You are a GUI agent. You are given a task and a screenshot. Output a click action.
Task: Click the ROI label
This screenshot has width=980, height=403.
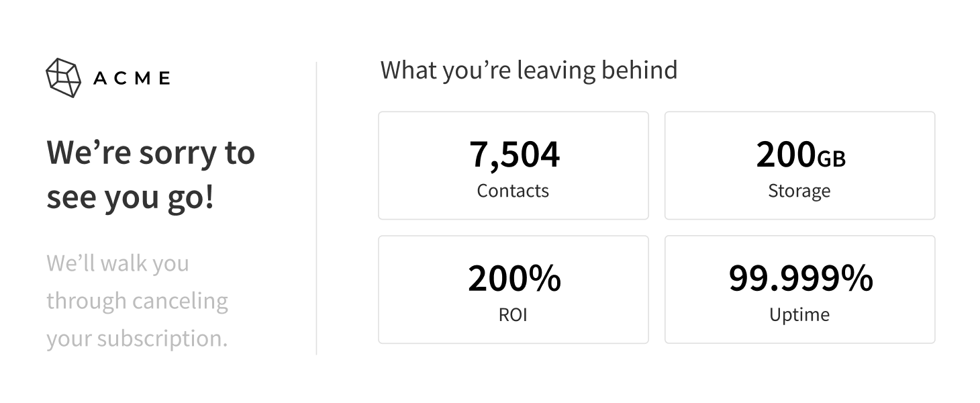point(513,315)
